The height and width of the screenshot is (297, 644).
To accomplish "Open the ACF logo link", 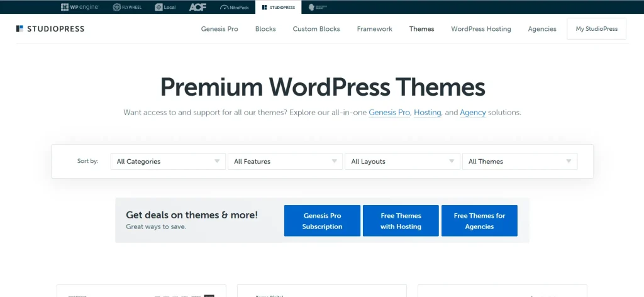I will tap(197, 7).
